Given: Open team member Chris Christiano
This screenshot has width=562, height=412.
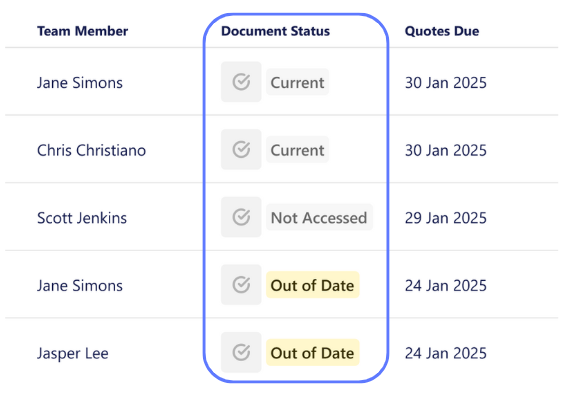Looking at the screenshot, I should point(91,150).
